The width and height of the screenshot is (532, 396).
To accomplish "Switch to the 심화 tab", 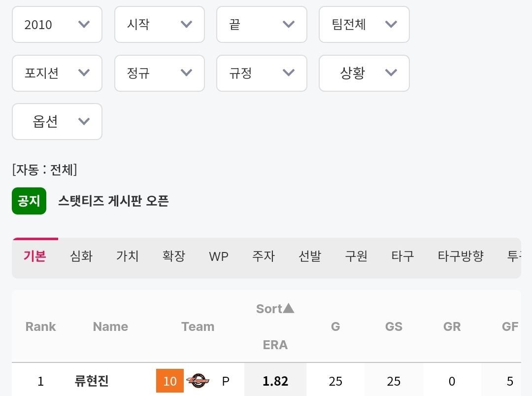I will tap(81, 256).
